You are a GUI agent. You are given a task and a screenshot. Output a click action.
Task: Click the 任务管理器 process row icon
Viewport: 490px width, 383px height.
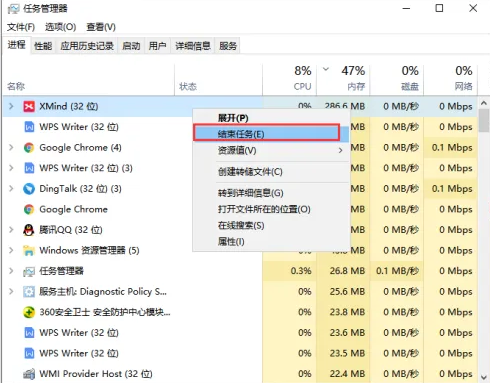(x=29, y=271)
